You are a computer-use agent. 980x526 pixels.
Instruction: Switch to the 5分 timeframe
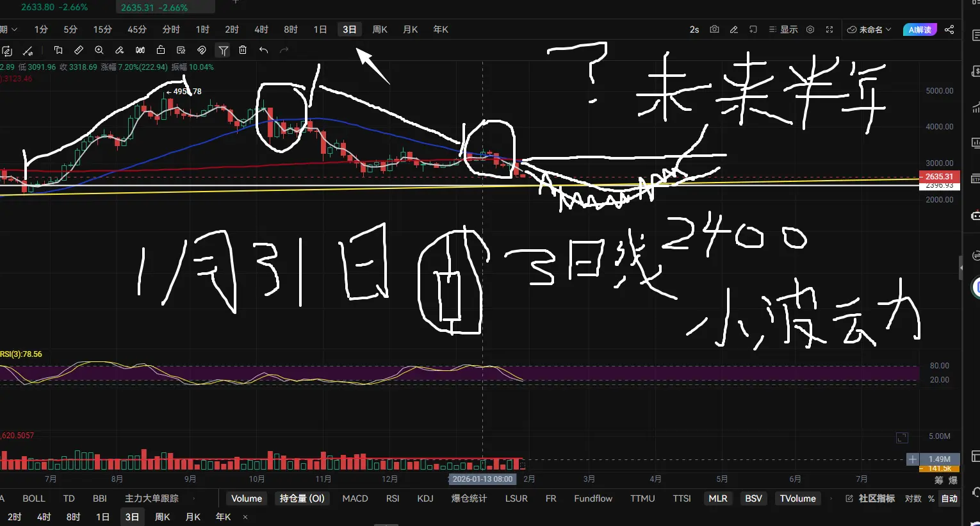pyautogui.click(x=70, y=29)
